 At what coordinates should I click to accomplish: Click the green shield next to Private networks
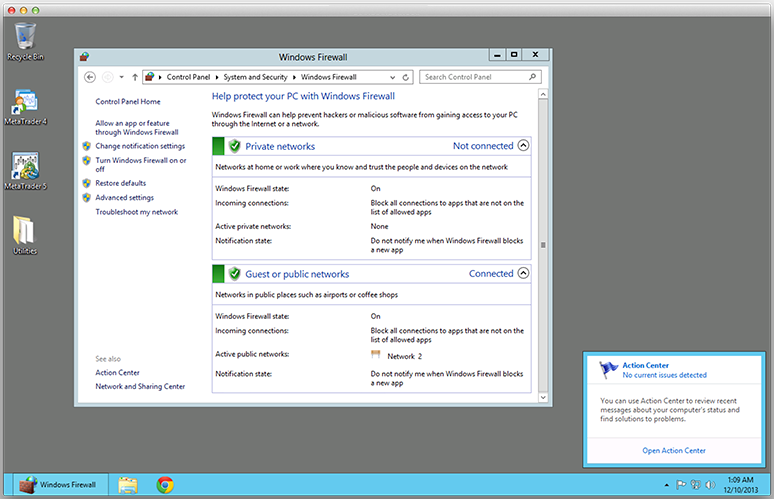point(235,146)
